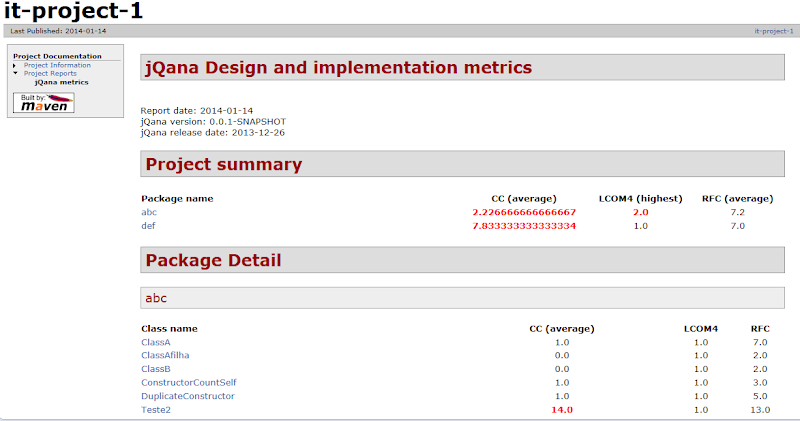Collapse the Project Reports arrow
Screen dimensions: 800x421
click(x=15, y=73)
